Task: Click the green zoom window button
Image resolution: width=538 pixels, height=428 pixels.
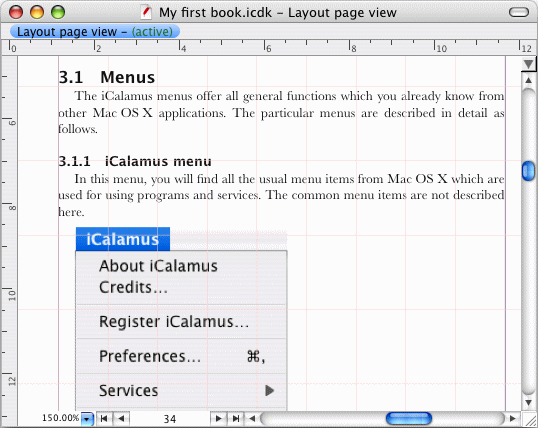Action: (58, 12)
